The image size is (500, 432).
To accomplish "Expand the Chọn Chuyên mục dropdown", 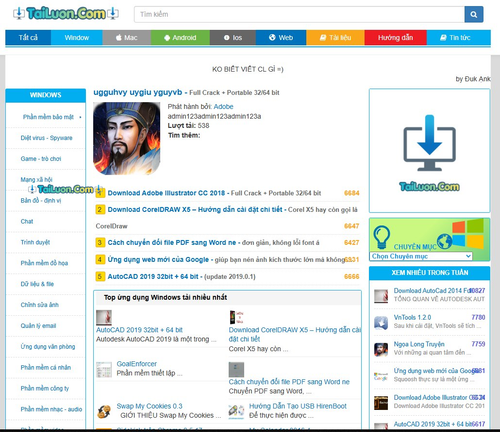I will pyautogui.click(x=421, y=256).
